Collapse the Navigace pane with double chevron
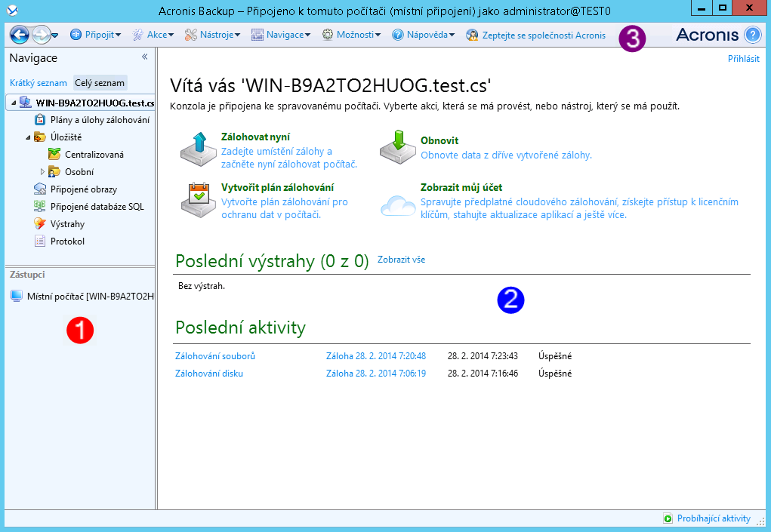Image resolution: width=771 pixels, height=532 pixels. (x=144, y=57)
